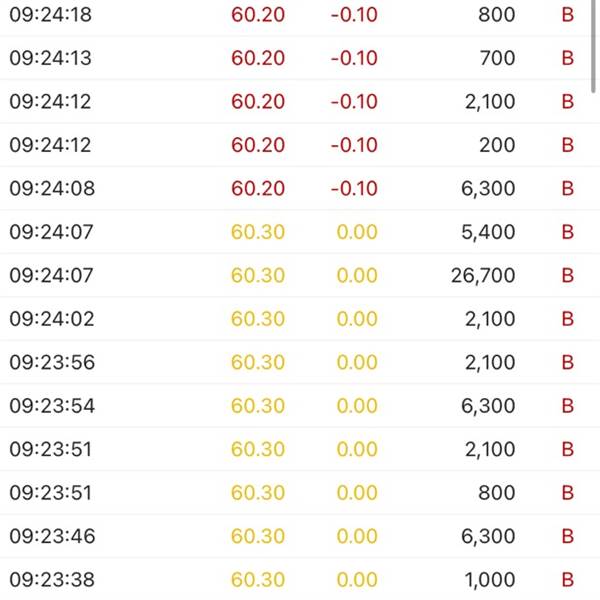Tap the B indicator in the 26,700 row
The height and width of the screenshot is (600, 600).
pyautogui.click(x=568, y=275)
